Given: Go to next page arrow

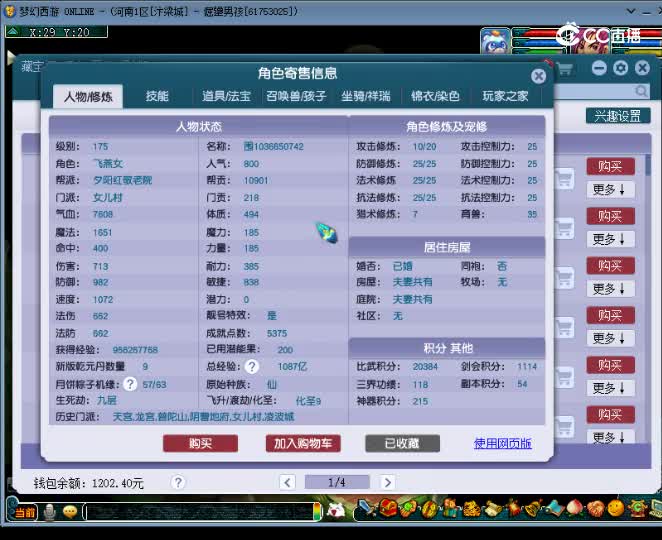Looking at the screenshot, I should (x=387, y=482).
